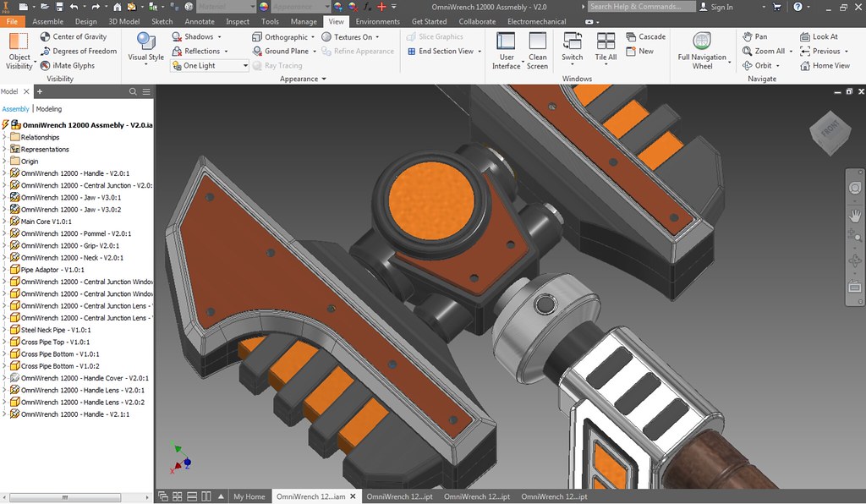The image size is (866, 504).
Task: Enable Clean Screen mode
Action: click(x=537, y=51)
